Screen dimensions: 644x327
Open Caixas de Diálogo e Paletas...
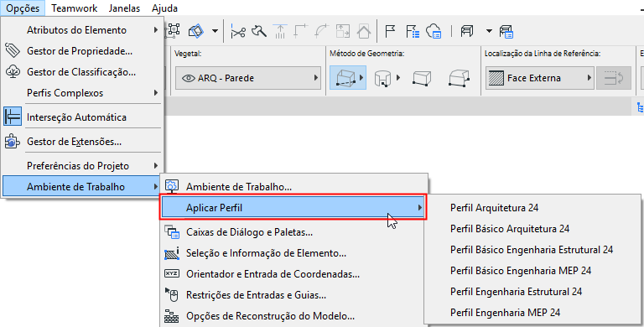click(293, 232)
